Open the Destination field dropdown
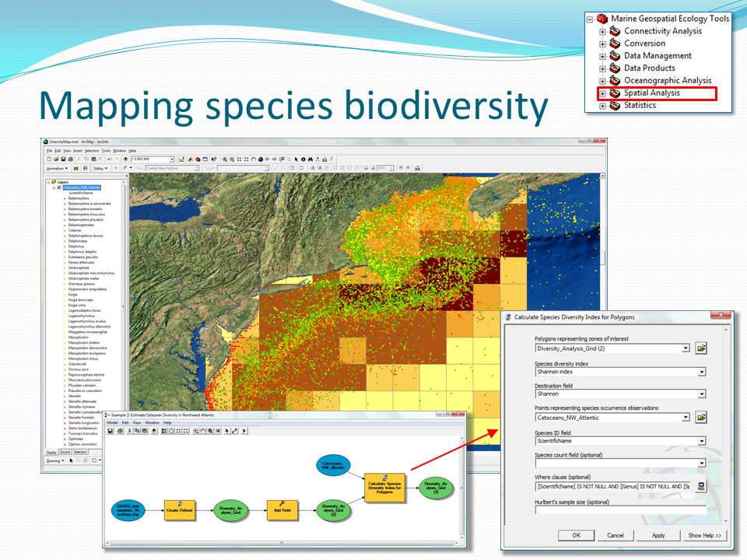 701,394
